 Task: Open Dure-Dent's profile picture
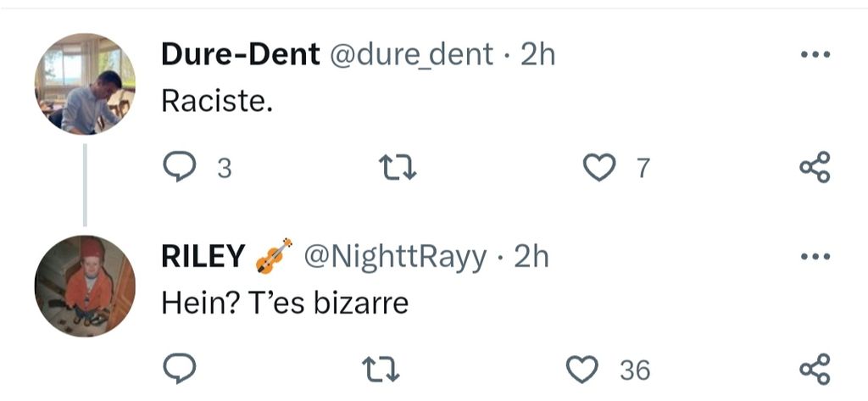[85, 84]
